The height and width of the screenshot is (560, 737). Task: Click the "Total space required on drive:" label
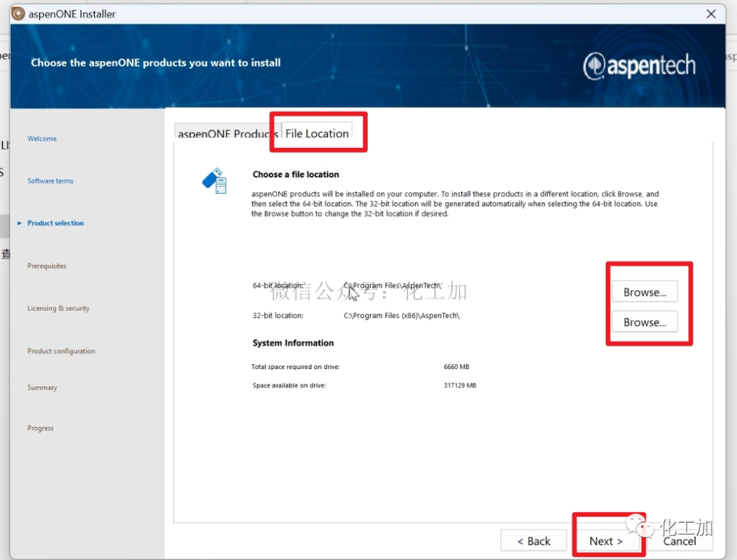[x=295, y=366]
